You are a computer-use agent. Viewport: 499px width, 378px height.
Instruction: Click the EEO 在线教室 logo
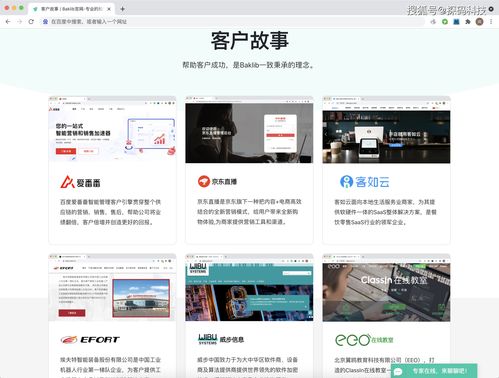pos(364,340)
